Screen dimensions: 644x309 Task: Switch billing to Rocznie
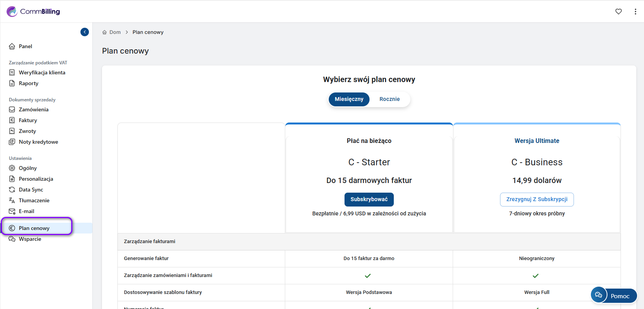[x=389, y=99]
